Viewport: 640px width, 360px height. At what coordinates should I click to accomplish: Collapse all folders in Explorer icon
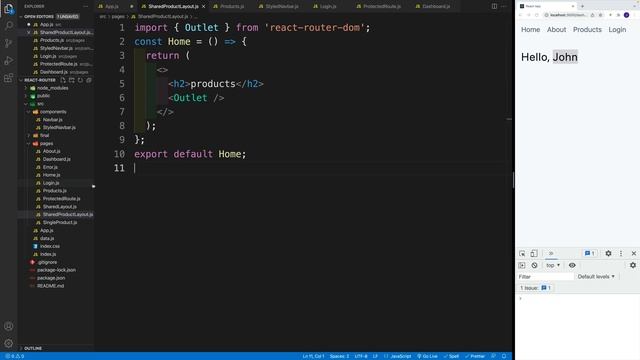tap(89, 80)
